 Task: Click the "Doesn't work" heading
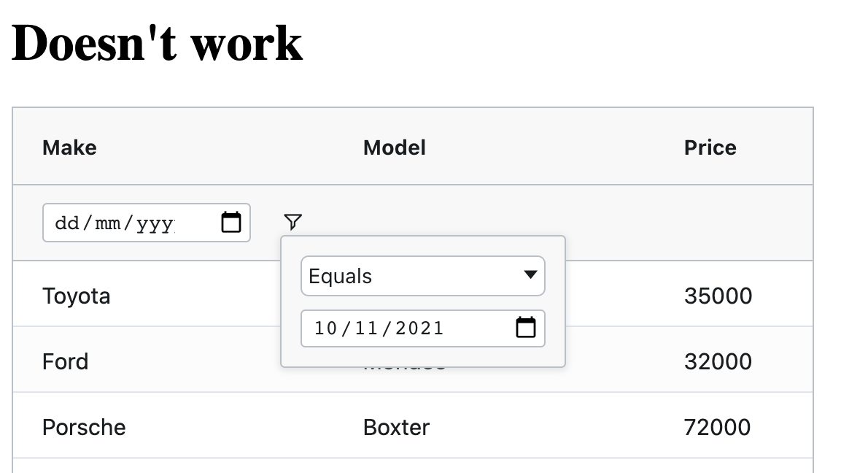tap(158, 42)
